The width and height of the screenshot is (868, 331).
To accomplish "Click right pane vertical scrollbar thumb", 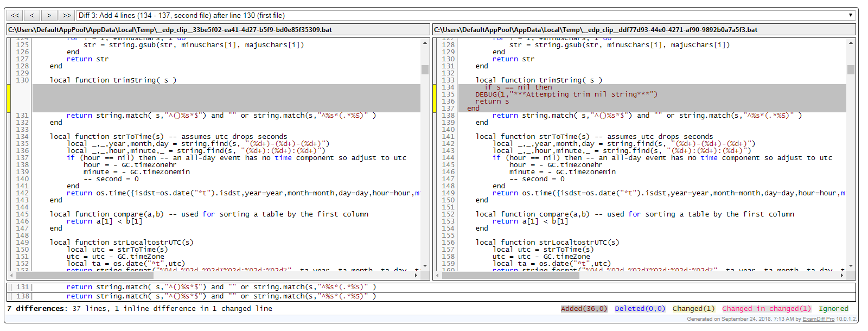I will click(851, 69).
